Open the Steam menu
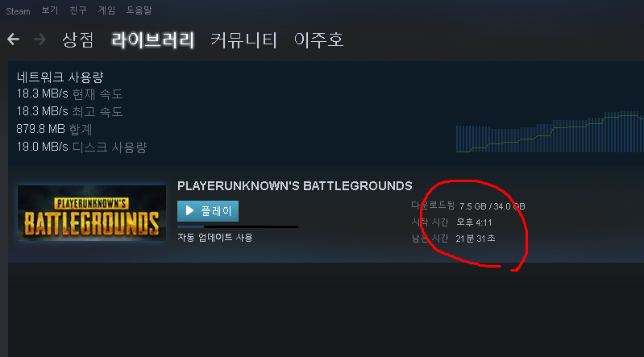Image resolution: width=644 pixels, height=357 pixels. tap(18, 11)
